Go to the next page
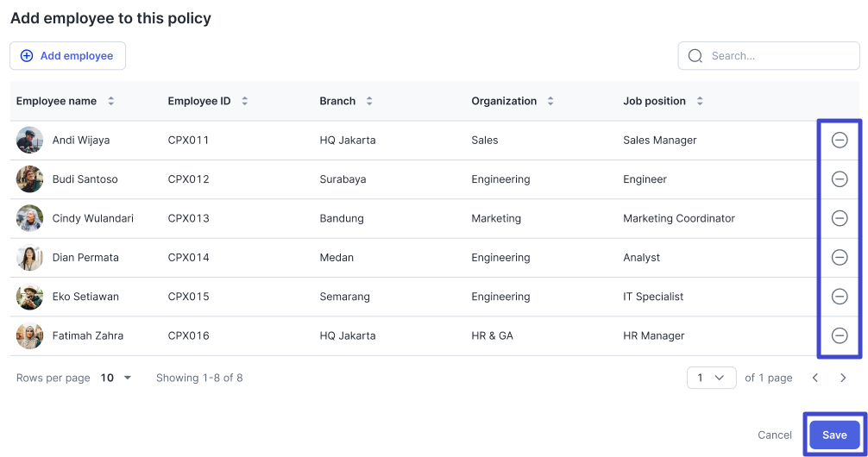The image size is (868, 457). tap(843, 378)
